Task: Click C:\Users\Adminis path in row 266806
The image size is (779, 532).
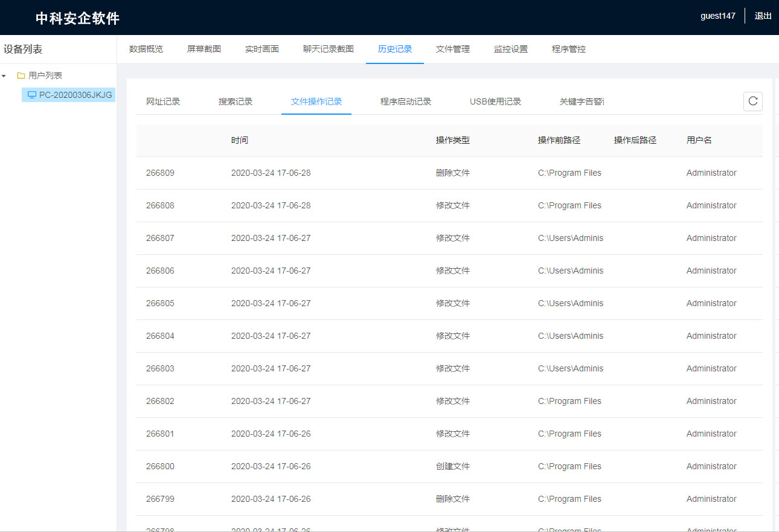Action: [x=571, y=271]
